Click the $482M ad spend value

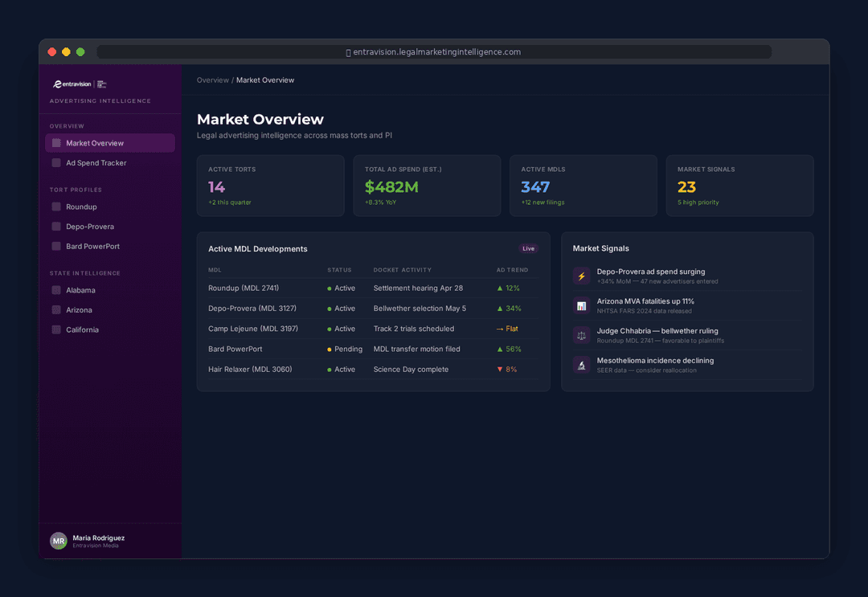click(391, 187)
